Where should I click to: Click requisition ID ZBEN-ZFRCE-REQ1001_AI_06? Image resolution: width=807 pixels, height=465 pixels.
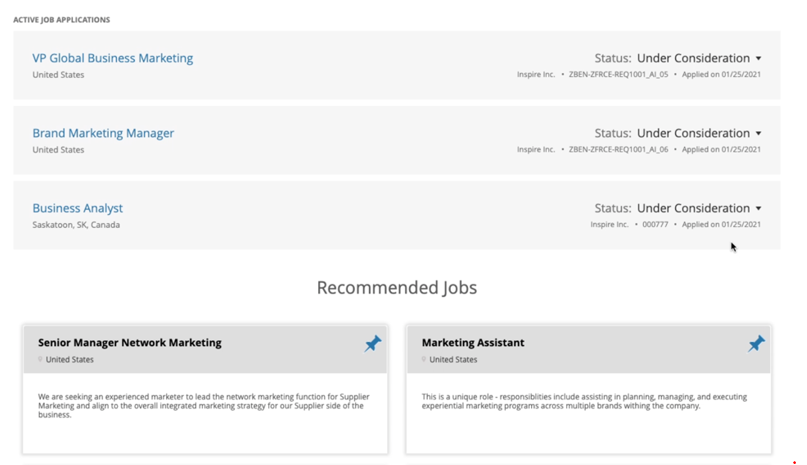point(618,150)
